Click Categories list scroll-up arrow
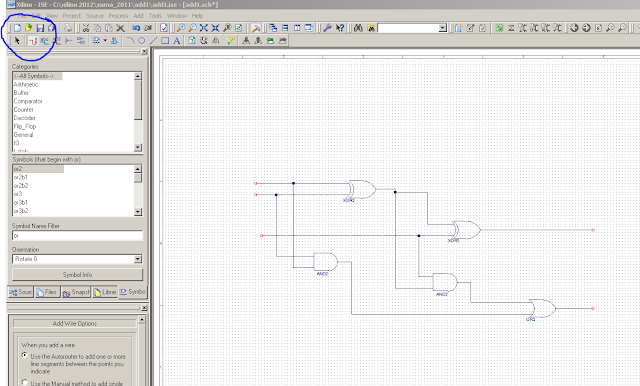 [x=138, y=76]
